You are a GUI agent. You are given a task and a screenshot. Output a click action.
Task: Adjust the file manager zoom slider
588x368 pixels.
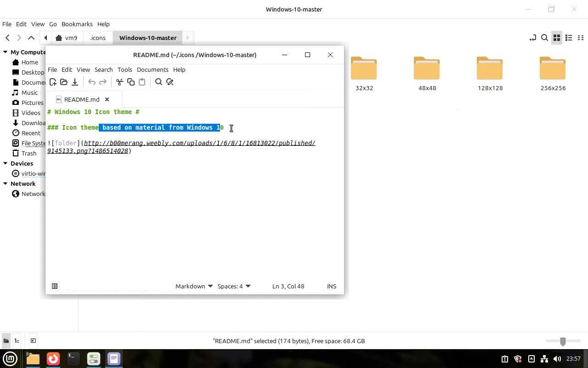[563, 341]
